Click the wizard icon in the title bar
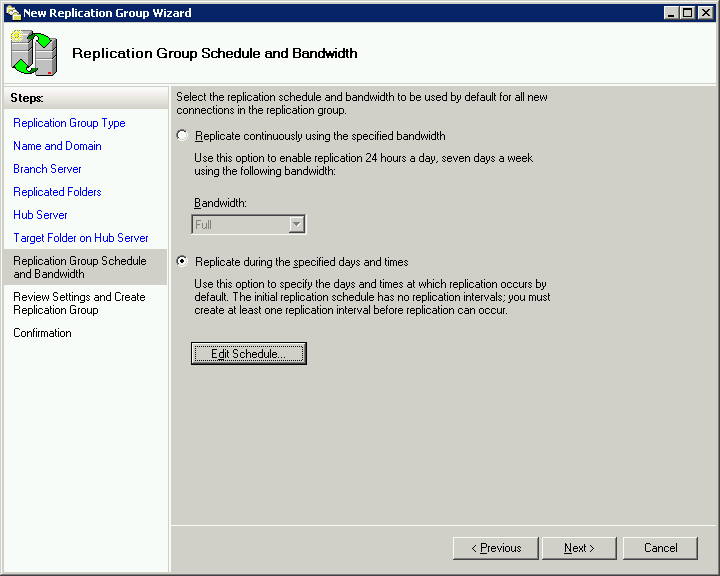The width and height of the screenshot is (720, 576). click(13, 13)
